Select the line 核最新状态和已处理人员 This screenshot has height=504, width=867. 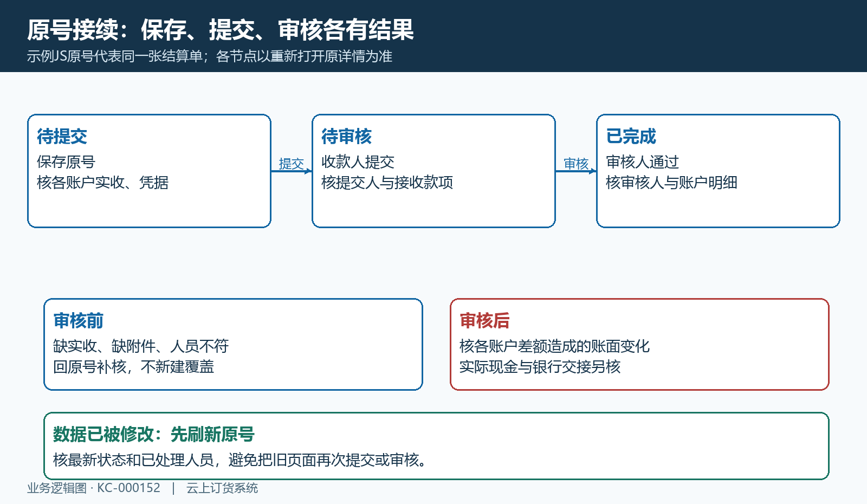(133, 460)
